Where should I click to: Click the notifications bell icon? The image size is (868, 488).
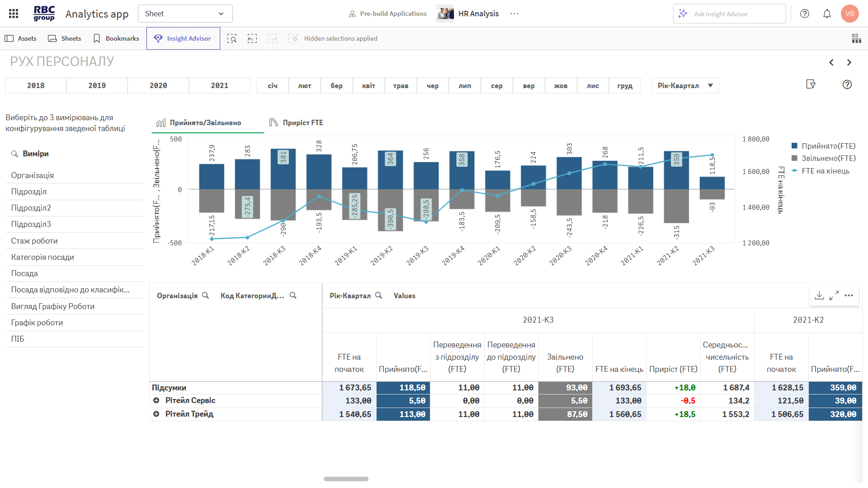point(827,14)
